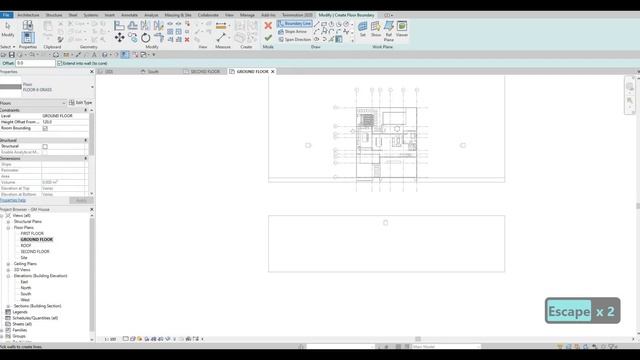Toggle the Room Bounding checkbox
The height and width of the screenshot is (360, 640).
click(45, 128)
